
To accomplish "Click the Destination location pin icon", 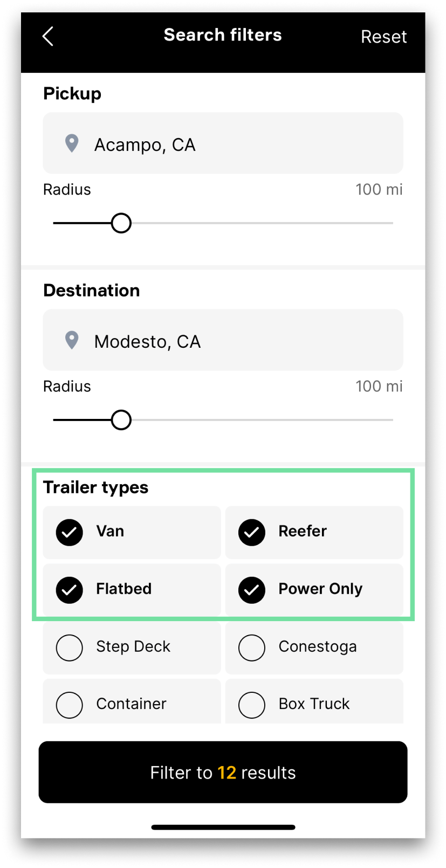I will (72, 340).
